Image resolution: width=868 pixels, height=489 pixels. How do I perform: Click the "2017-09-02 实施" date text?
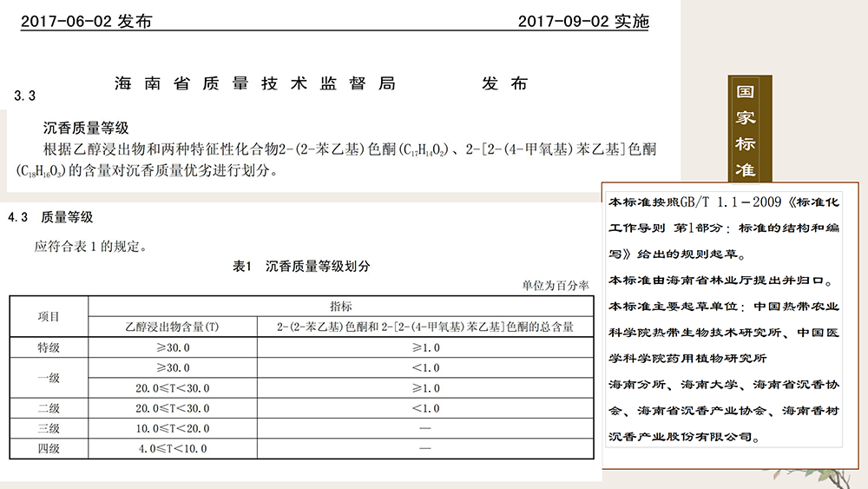tap(582, 22)
